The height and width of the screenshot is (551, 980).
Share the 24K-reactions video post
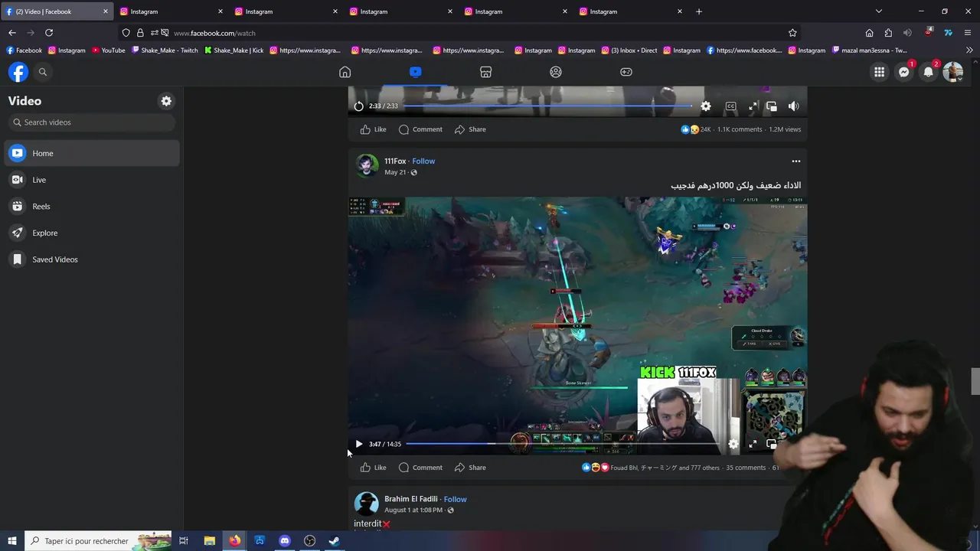470,129
